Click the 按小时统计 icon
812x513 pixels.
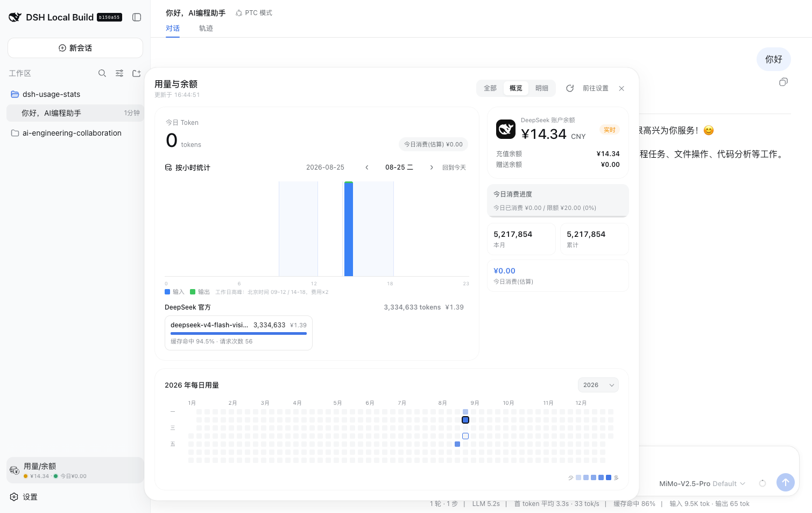(x=168, y=167)
